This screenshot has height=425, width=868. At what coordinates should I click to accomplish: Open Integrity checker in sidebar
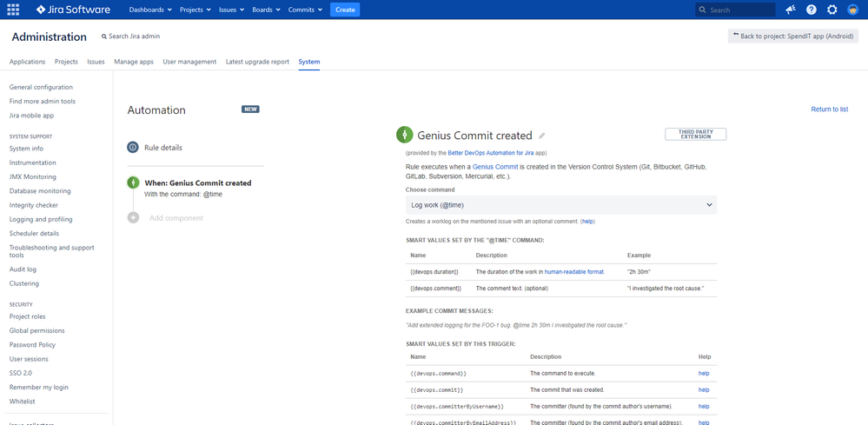click(x=34, y=205)
